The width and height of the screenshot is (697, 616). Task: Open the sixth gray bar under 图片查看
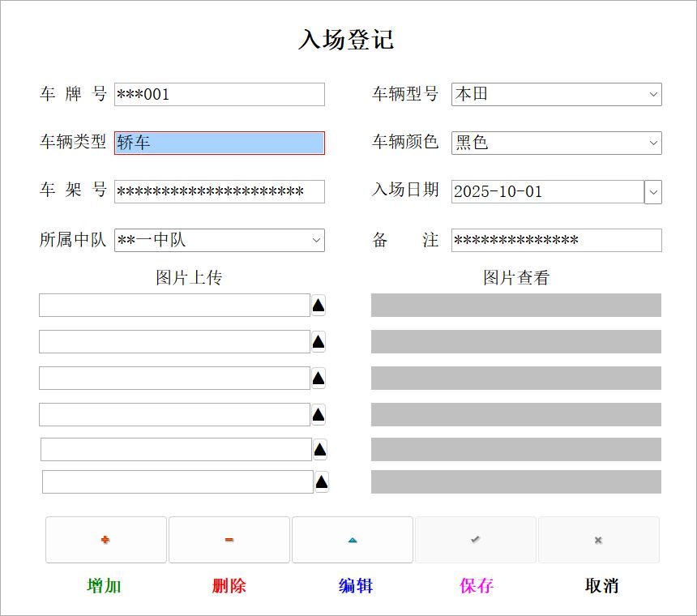coord(516,481)
